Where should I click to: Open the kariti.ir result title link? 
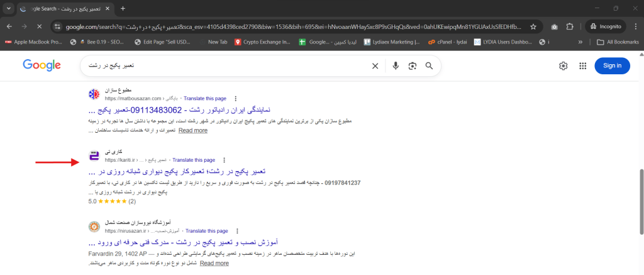click(x=177, y=171)
